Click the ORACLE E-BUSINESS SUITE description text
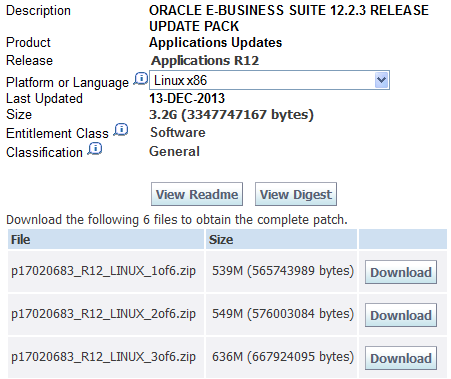451x379 pixels. coord(289,18)
